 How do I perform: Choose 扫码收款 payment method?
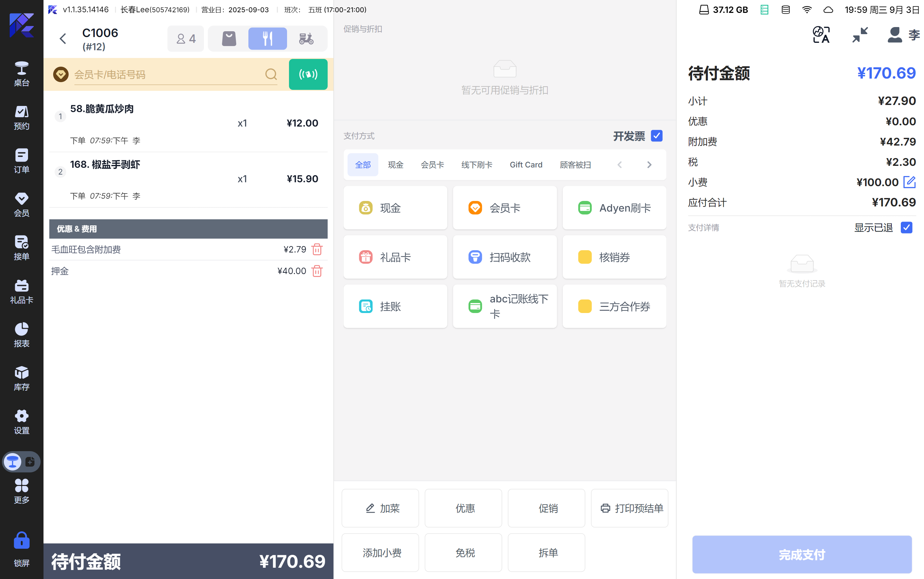click(505, 257)
